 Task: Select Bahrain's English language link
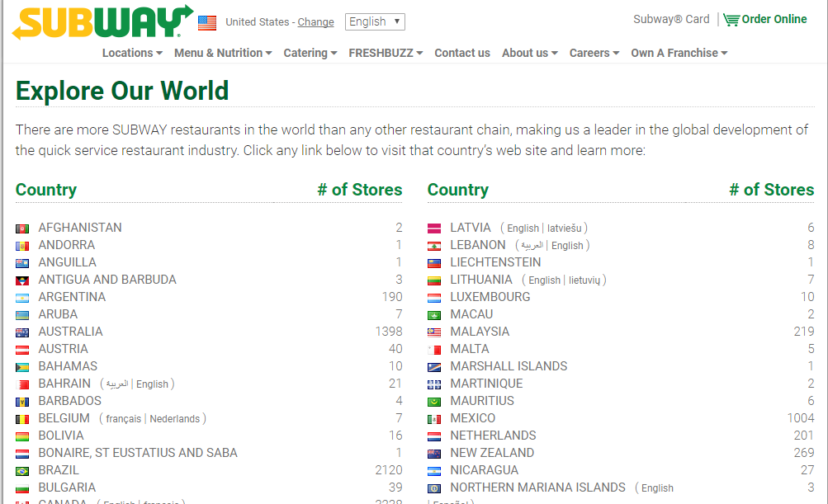click(152, 384)
